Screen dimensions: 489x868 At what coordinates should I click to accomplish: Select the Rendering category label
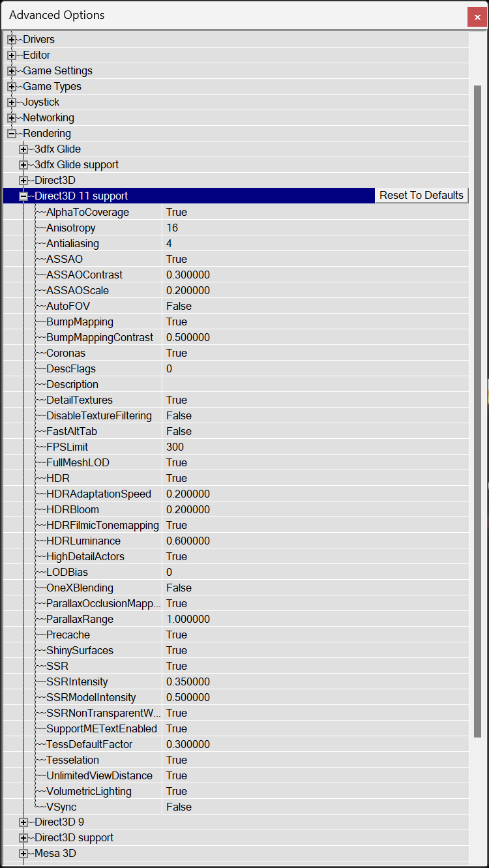47,134
